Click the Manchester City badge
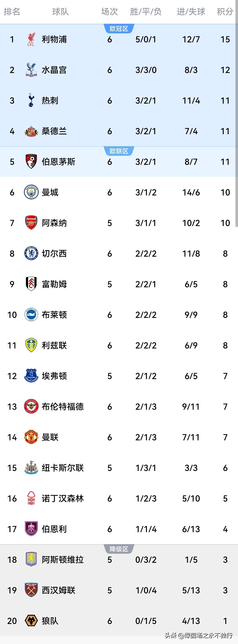 click(31, 192)
